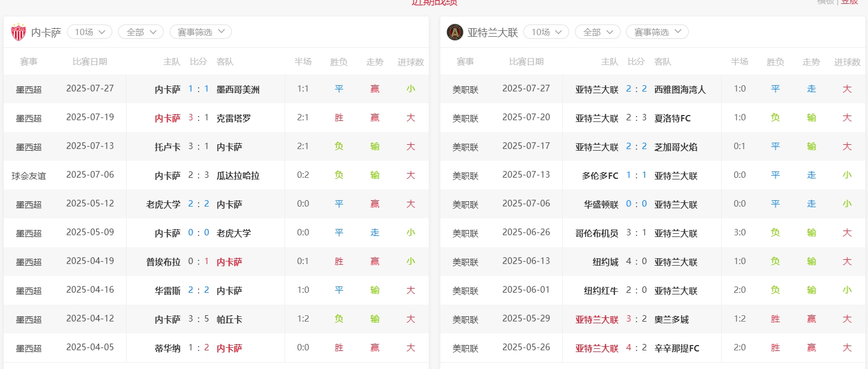Click the 3:1 score against 克雷塔罗
This screenshot has width=868, height=369.
coord(198,118)
